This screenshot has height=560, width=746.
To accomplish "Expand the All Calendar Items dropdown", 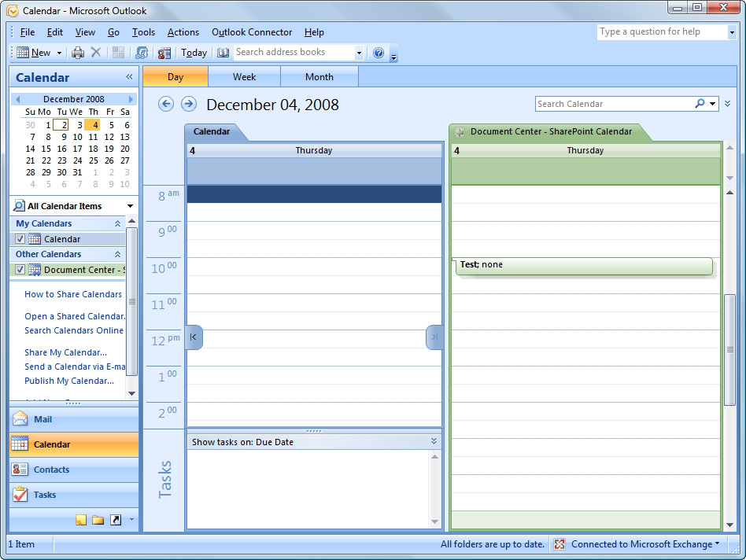I will pyautogui.click(x=130, y=206).
